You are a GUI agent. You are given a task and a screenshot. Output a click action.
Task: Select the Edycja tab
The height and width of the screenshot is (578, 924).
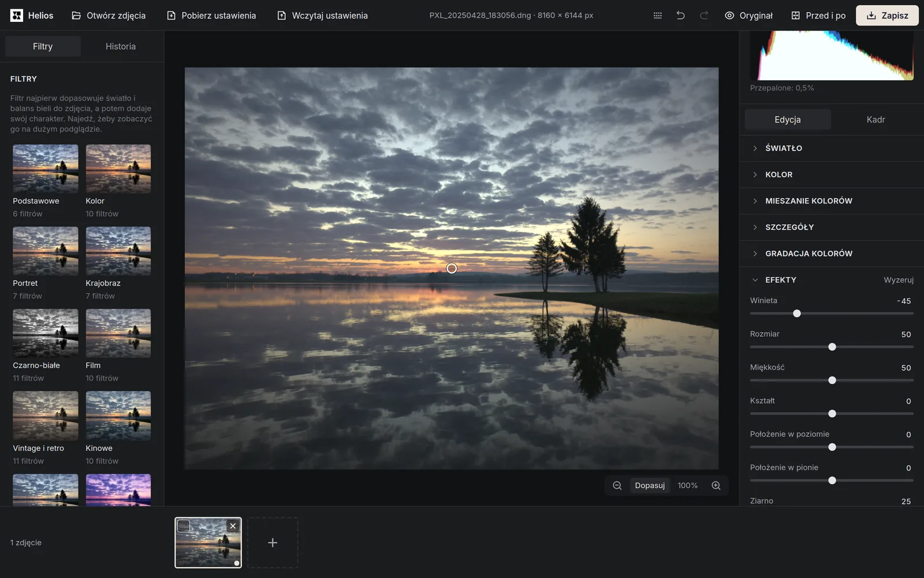788,120
